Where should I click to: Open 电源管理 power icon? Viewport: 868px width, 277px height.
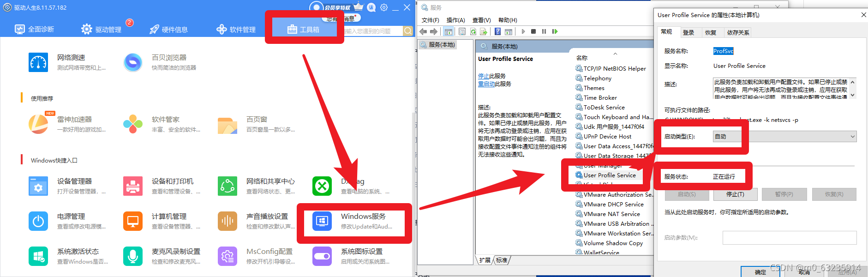38,221
